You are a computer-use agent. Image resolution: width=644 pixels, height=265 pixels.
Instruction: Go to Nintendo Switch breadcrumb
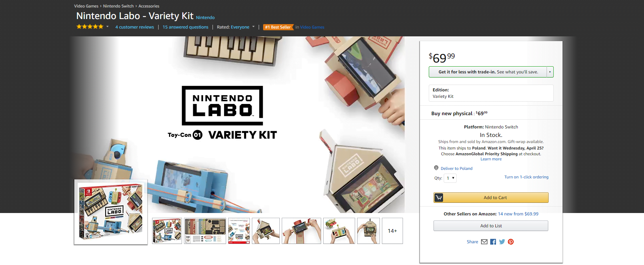point(118,6)
